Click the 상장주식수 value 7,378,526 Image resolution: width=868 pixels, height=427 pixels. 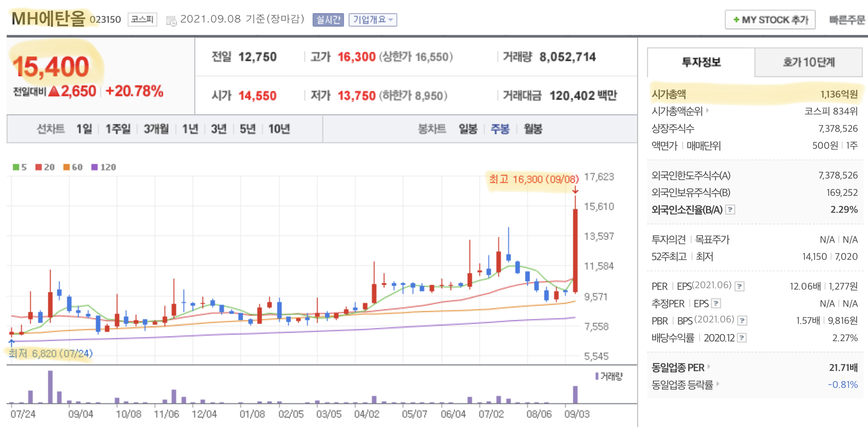click(838, 129)
